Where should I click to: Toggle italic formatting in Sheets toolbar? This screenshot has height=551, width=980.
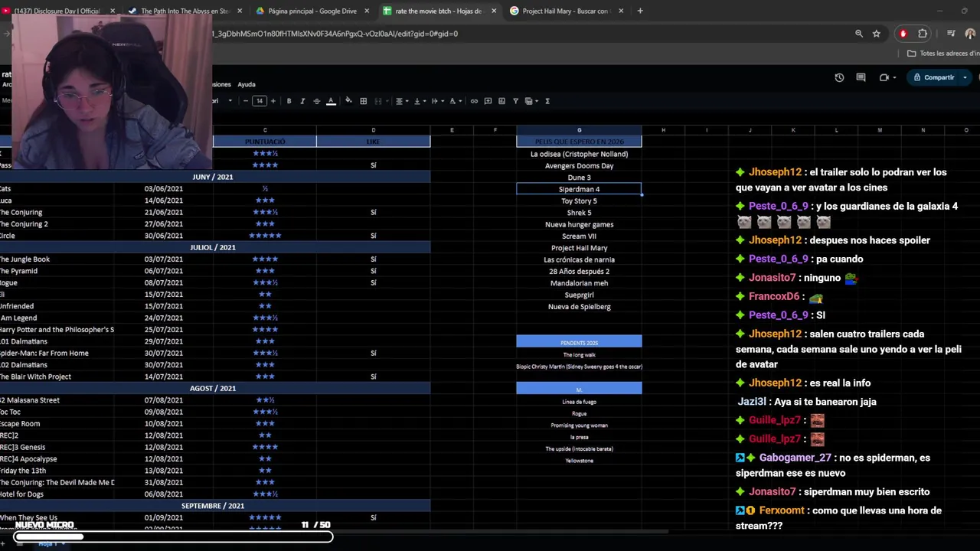click(x=302, y=101)
